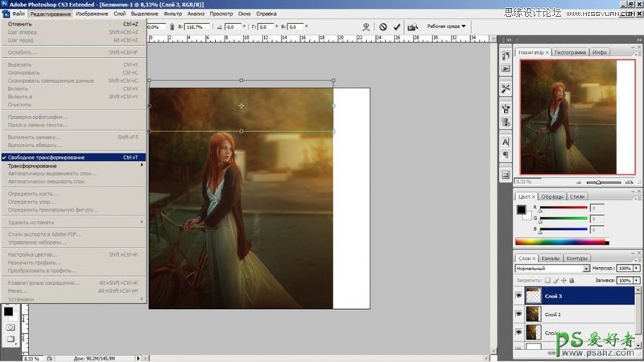
Task: Choose Отменить from the edit menu
Action: (x=20, y=24)
